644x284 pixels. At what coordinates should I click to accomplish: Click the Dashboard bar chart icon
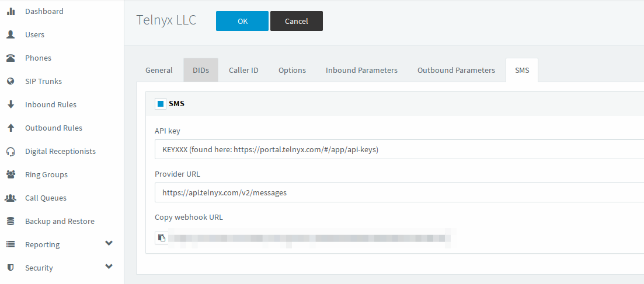coord(11,12)
